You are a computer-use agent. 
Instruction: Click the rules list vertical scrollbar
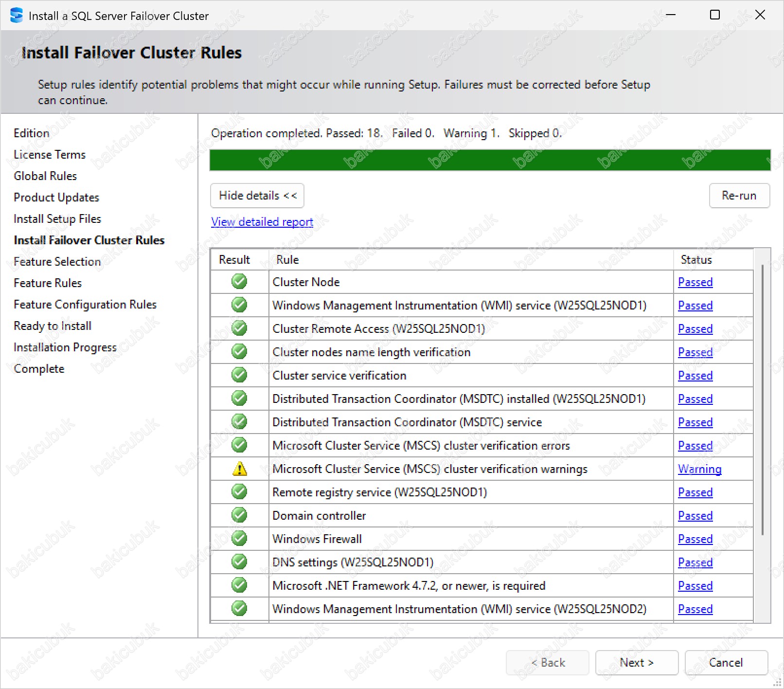point(762,399)
